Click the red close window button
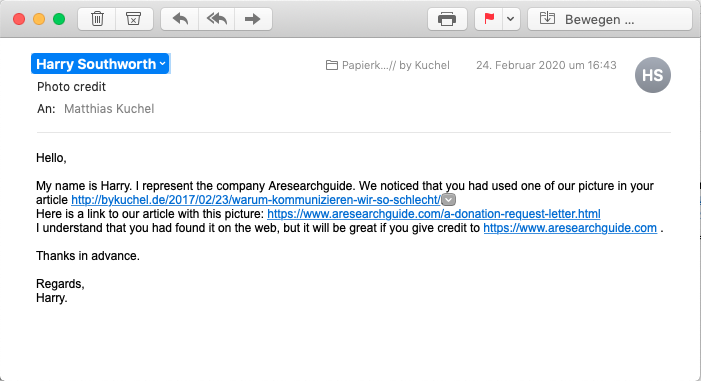The image size is (701, 381). pyautogui.click(x=19, y=19)
